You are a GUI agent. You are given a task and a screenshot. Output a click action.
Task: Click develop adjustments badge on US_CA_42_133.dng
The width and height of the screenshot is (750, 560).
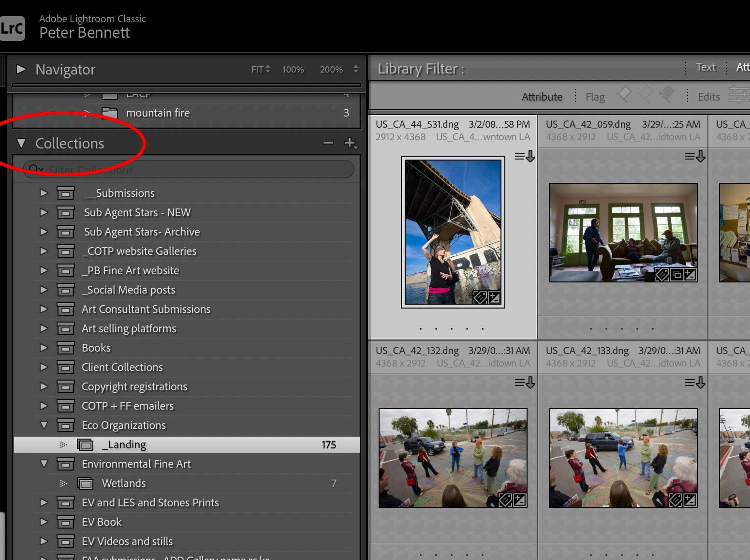point(690,500)
